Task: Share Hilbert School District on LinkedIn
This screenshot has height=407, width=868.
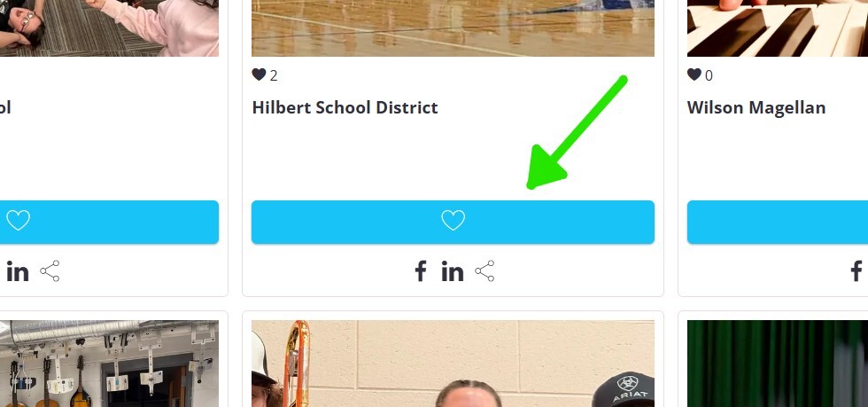Action: [x=453, y=271]
